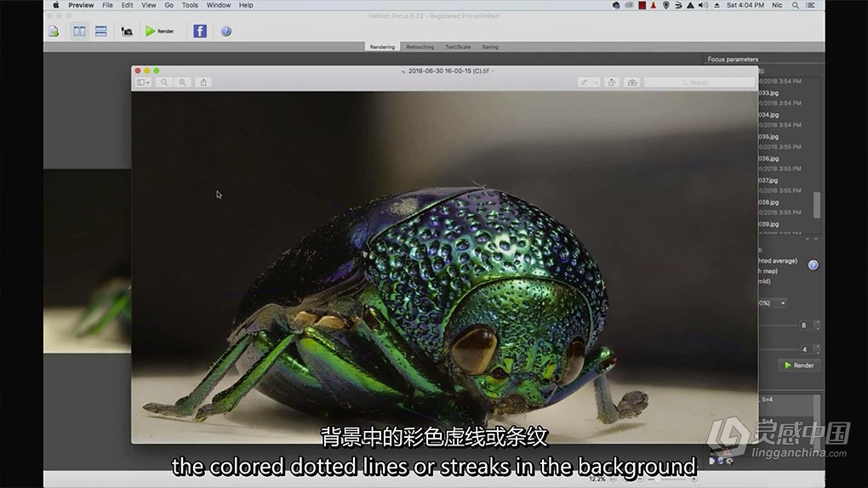Switch to the Rendering tab

click(383, 47)
